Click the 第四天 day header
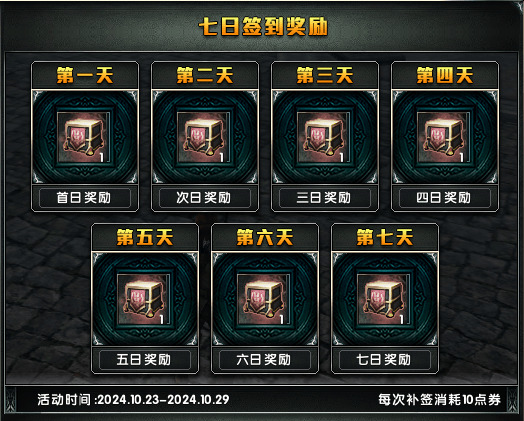The width and height of the screenshot is (524, 421). pyautogui.click(x=445, y=75)
